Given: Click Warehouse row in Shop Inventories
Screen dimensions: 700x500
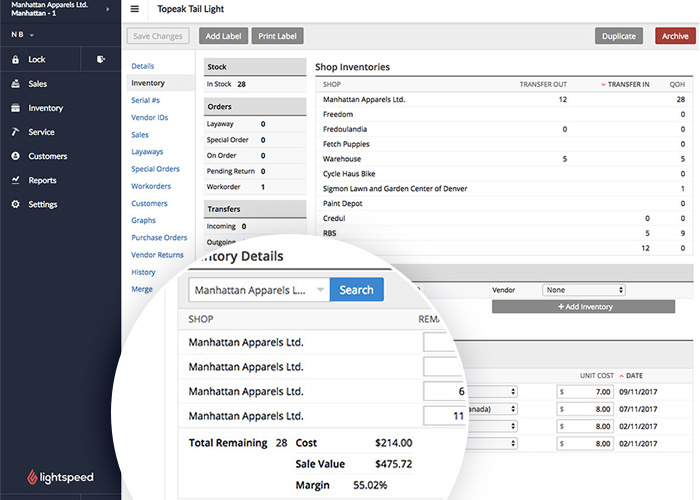Looking at the screenshot, I should (504, 159).
